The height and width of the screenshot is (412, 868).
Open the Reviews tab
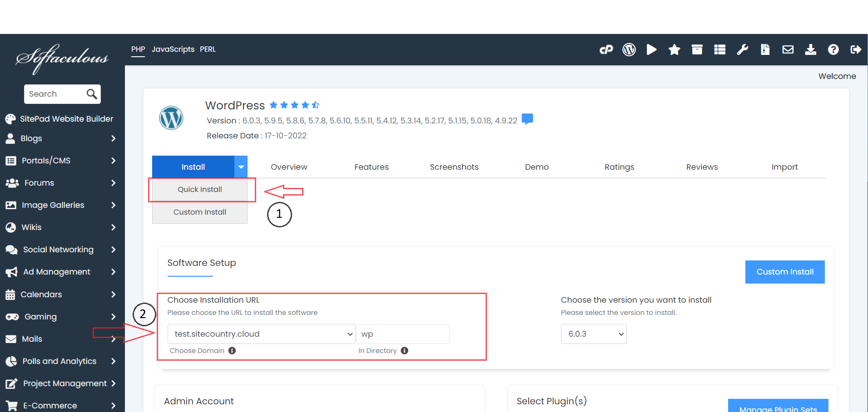(702, 167)
